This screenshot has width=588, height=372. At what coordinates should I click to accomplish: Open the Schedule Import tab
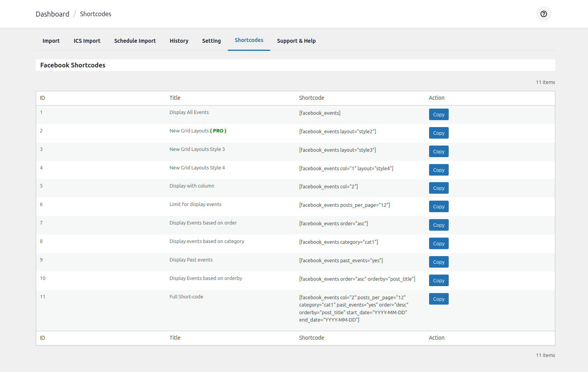[x=135, y=41]
